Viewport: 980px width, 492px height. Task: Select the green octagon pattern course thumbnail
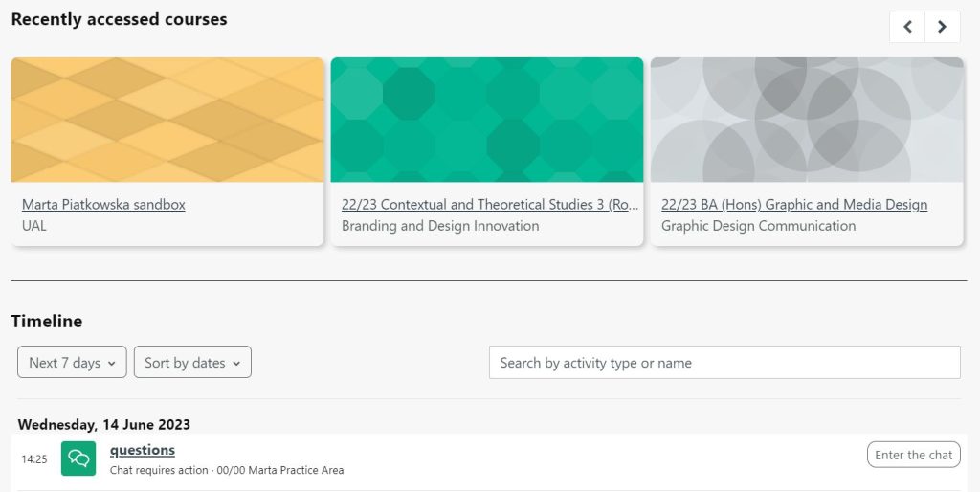tap(487, 120)
